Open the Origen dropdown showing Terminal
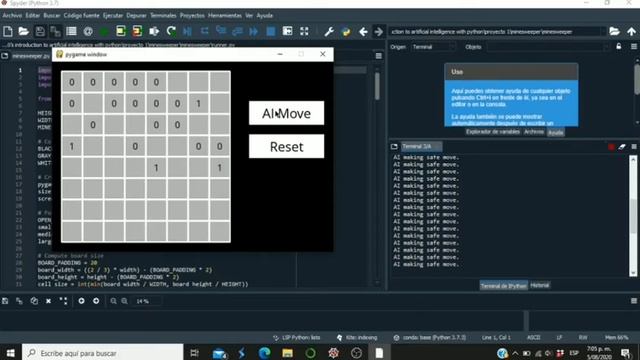 click(433, 47)
